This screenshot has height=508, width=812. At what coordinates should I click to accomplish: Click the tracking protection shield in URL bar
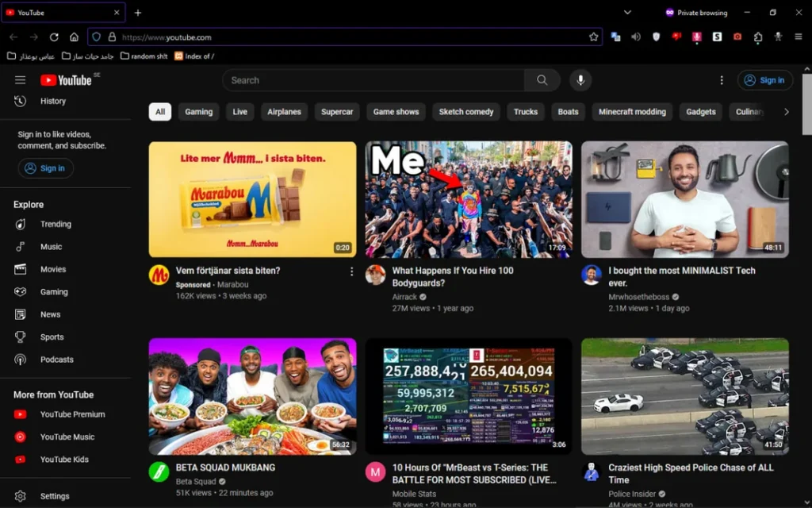pyautogui.click(x=96, y=37)
